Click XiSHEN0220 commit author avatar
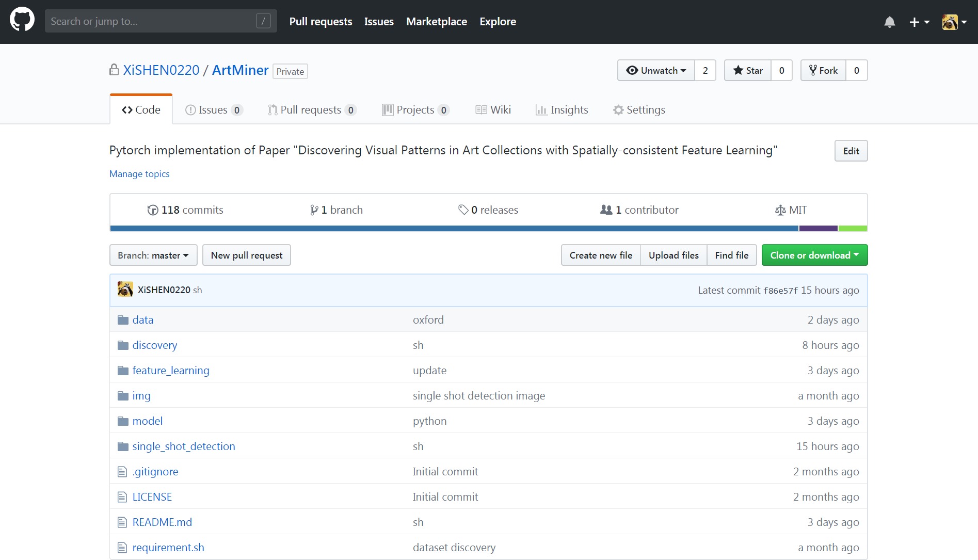 125,290
